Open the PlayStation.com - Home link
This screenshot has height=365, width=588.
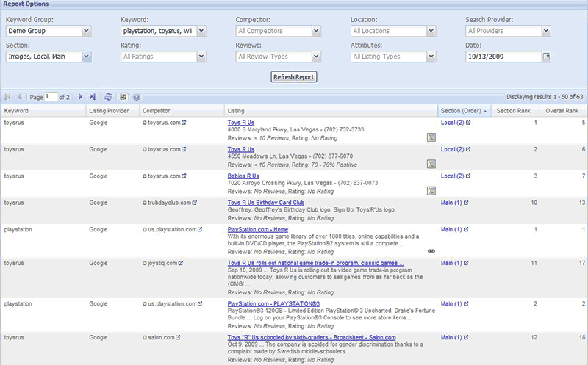258,229
